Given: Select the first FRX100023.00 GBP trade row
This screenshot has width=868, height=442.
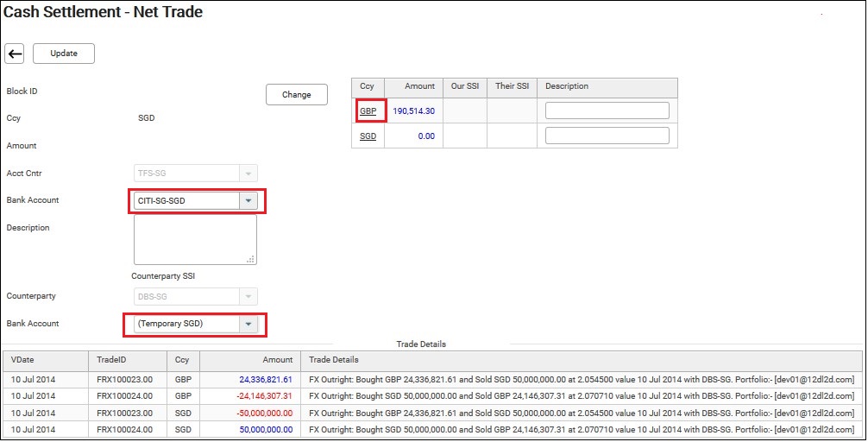Looking at the screenshot, I should coord(431,379).
